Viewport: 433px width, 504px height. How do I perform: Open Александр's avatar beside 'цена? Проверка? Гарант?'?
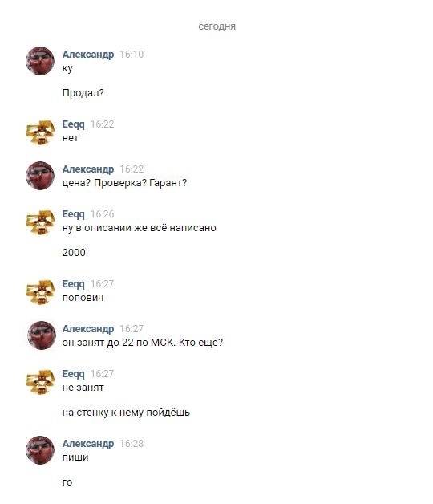tap(40, 176)
